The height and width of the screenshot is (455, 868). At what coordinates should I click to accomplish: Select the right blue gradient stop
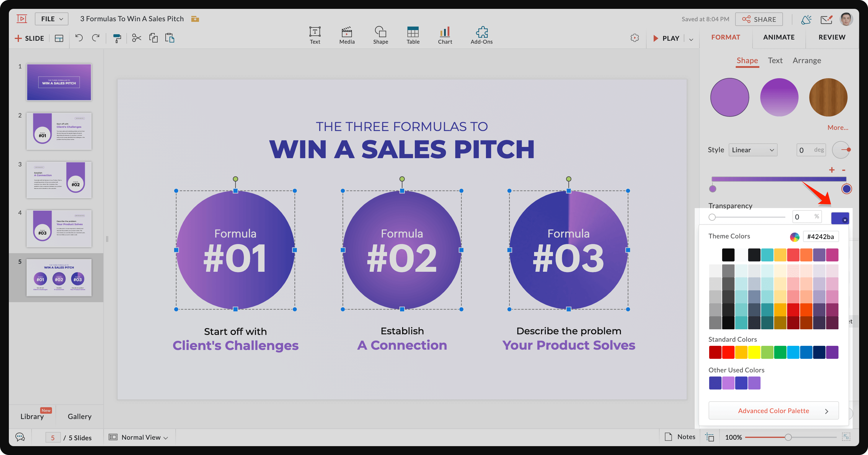(x=846, y=189)
